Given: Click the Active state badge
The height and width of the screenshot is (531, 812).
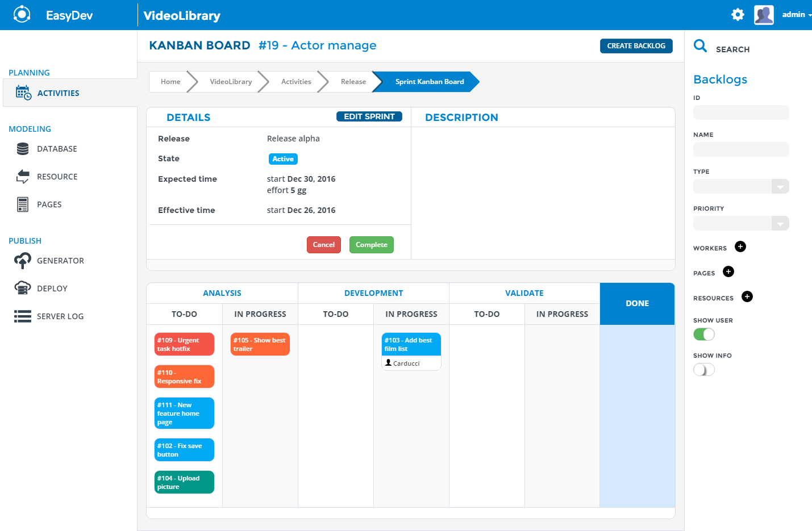Looking at the screenshot, I should point(283,159).
